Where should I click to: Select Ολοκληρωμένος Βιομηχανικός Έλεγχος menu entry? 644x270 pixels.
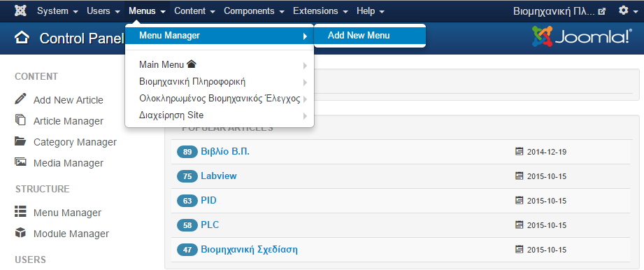click(220, 99)
